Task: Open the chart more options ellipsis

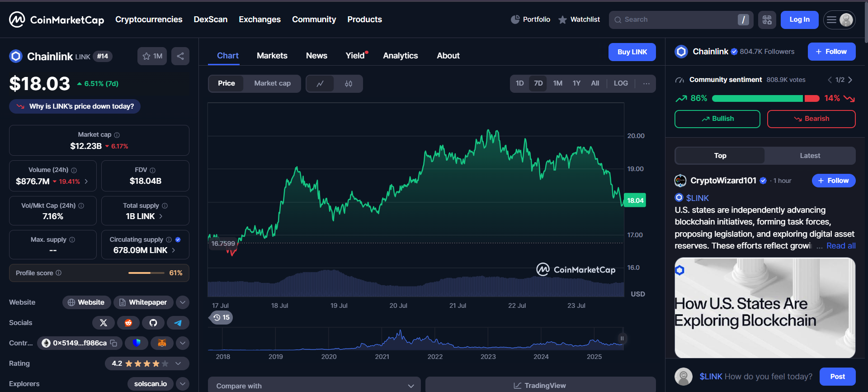Action: 646,84
